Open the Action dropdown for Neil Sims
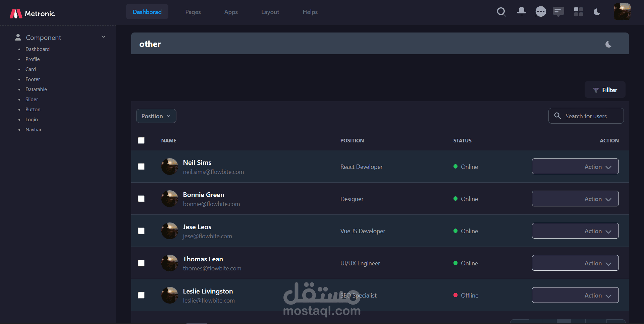Viewport: 644px width, 324px height. click(x=575, y=167)
